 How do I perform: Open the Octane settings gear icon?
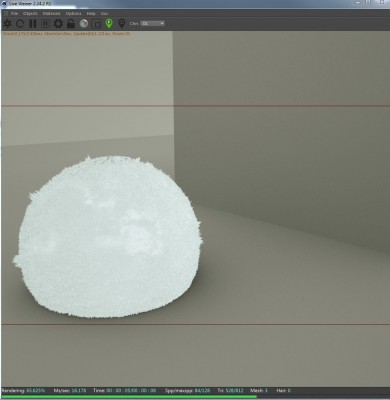(58, 24)
